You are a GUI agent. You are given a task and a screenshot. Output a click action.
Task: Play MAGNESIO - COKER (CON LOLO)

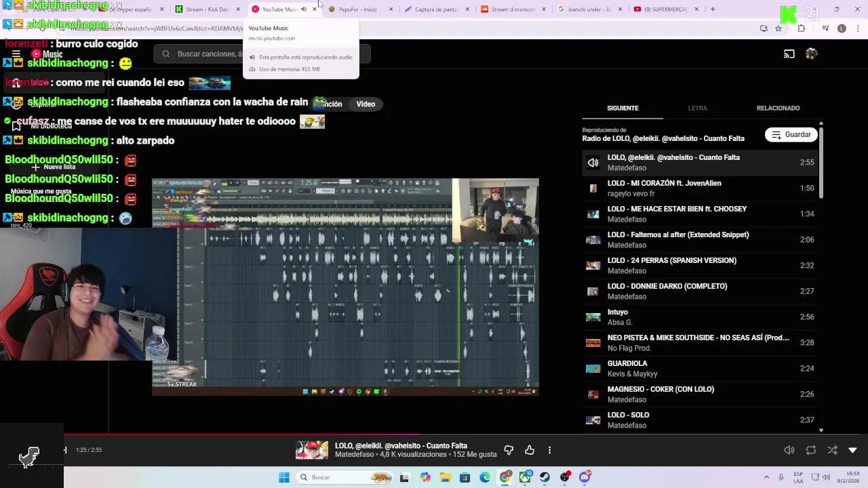click(x=700, y=394)
